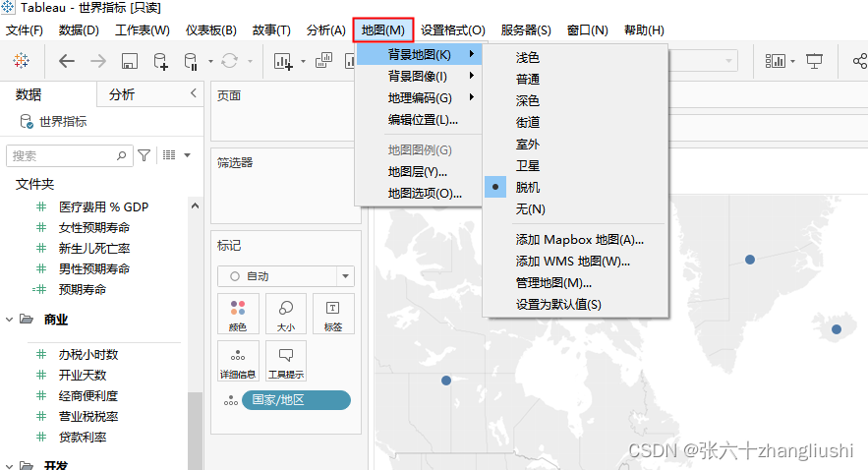Pause auto updates data source icon

tap(191, 61)
